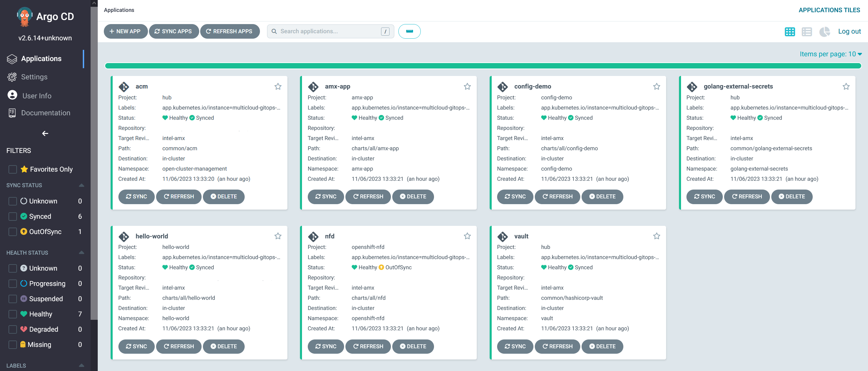Click the Argo CD octopus logo
Viewport: 868px width, 371px height.
tap(24, 17)
